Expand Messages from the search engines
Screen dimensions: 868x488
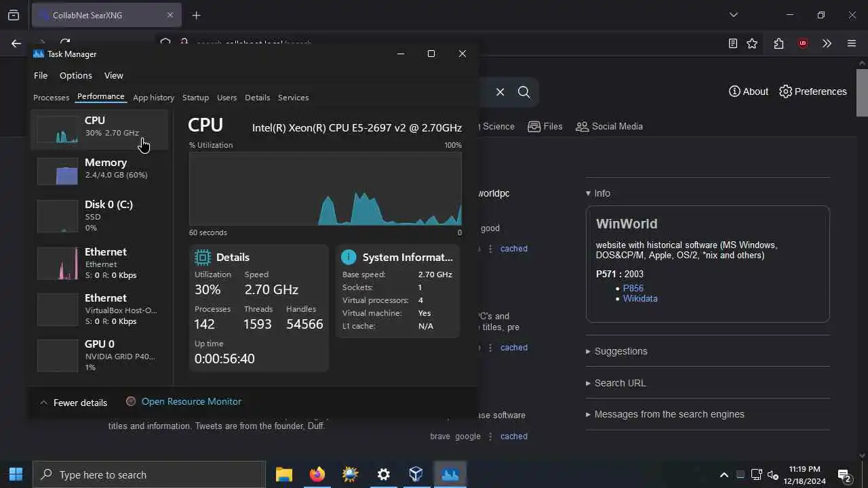665,414
